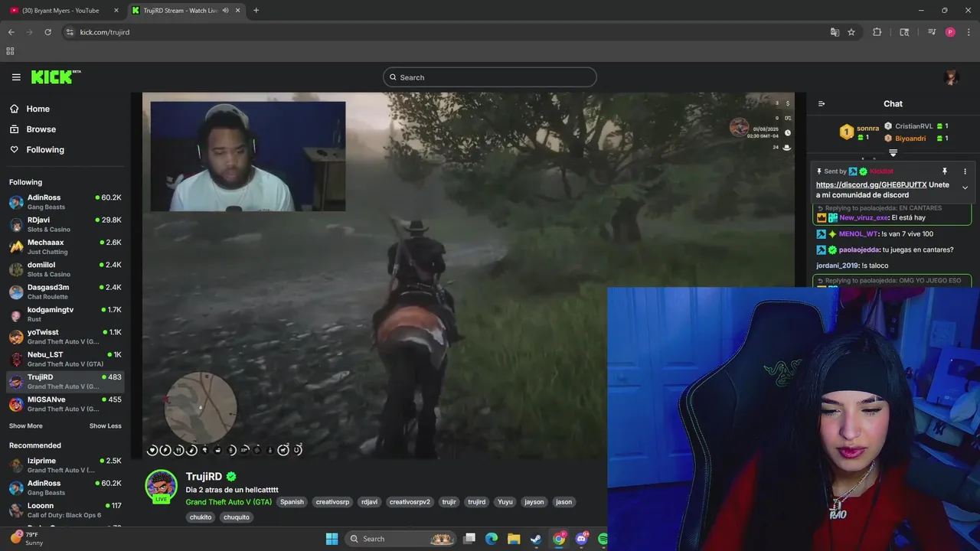Click the chukito tag
980x551 pixels.
tap(201, 517)
